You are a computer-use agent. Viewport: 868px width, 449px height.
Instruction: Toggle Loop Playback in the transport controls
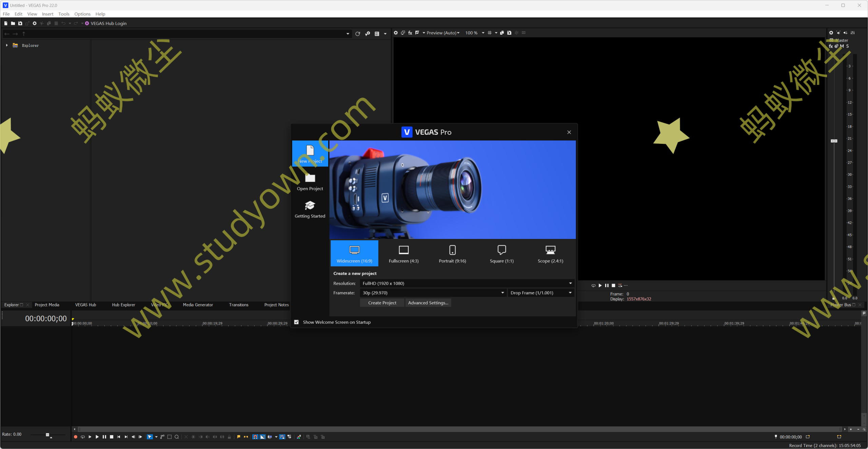pos(83,437)
